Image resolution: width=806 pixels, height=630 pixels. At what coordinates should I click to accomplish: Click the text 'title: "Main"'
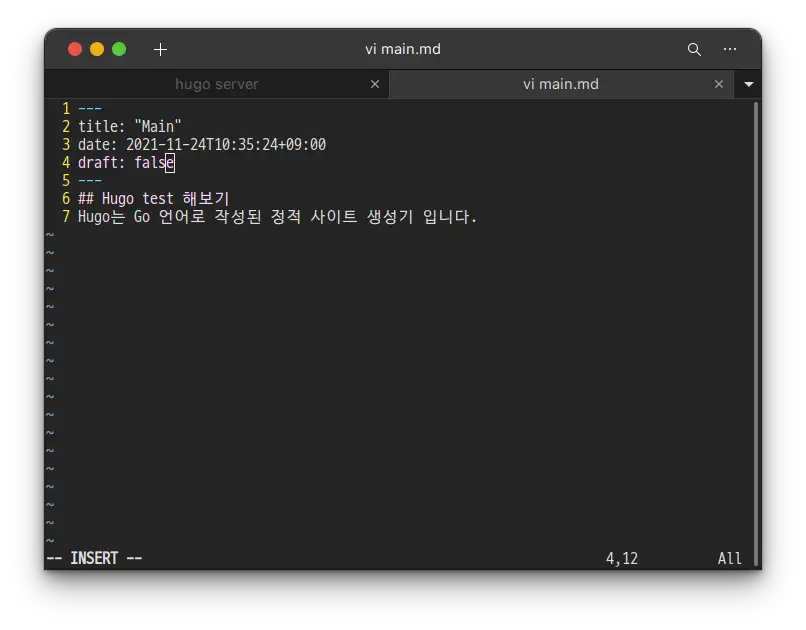coord(130,126)
